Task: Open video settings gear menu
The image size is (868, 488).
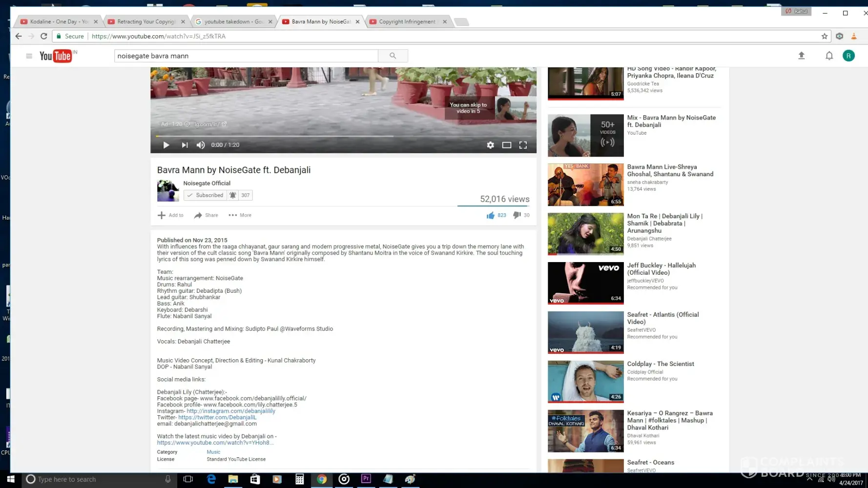Action: 490,145
